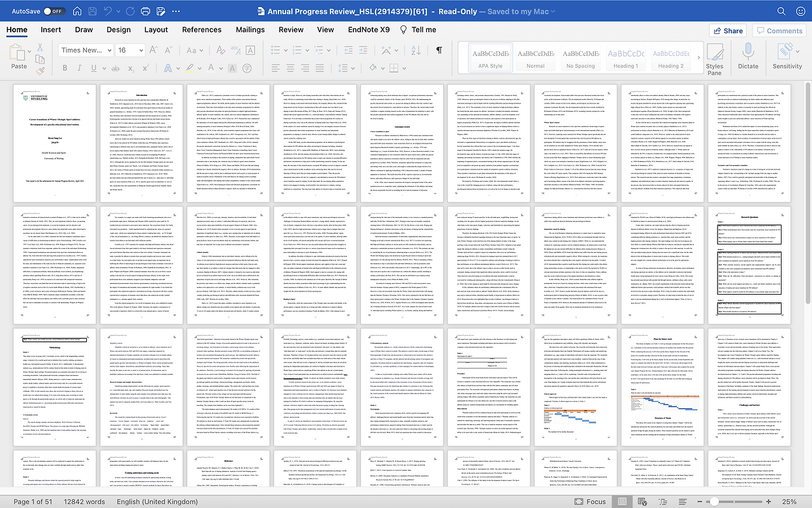Toggle the AutoSave switch
This screenshot has width=812, height=508.
55,11
